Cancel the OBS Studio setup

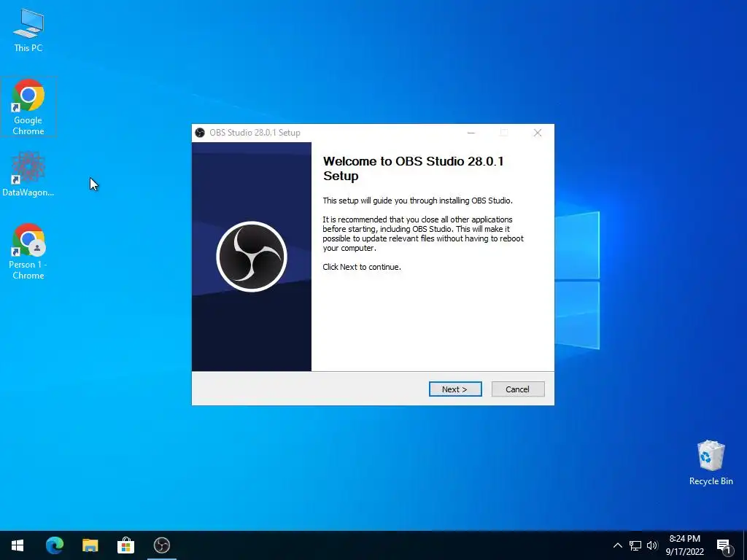tap(517, 389)
